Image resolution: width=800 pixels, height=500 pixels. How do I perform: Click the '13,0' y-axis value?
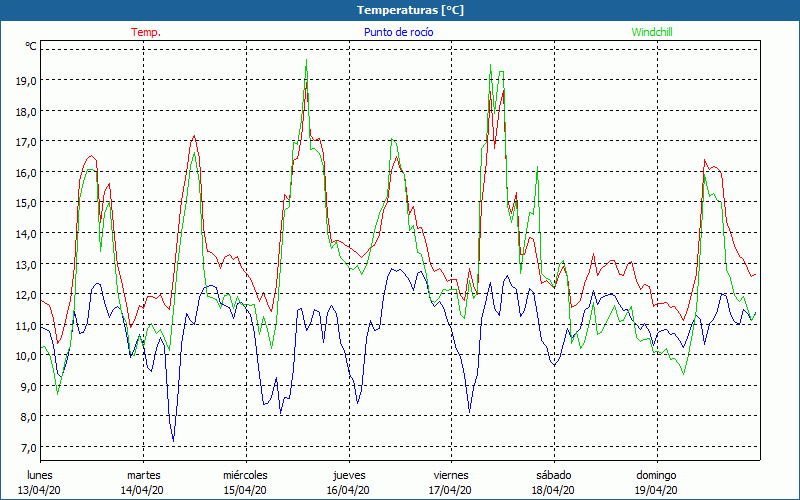25,264
